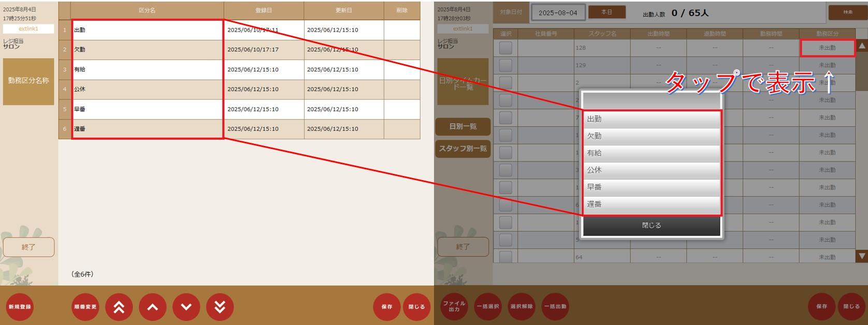
Task: Click the 一括選択 round button
Action: click(x=488, y=306)
